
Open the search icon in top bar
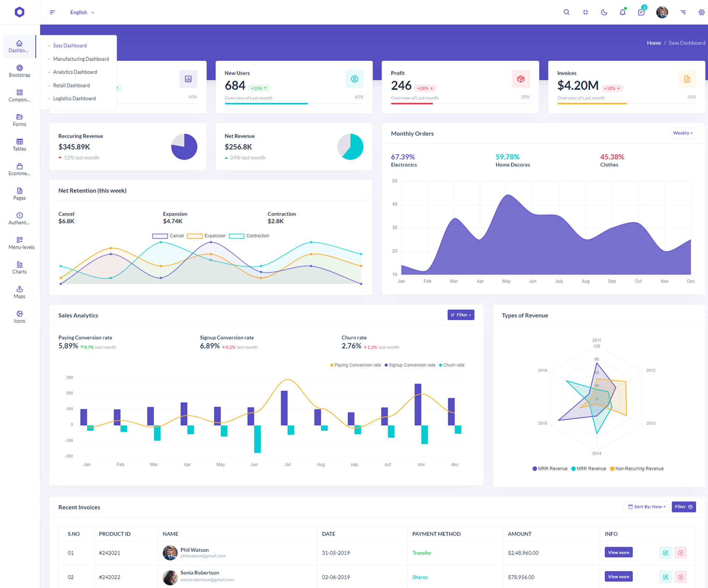(566, 12)
